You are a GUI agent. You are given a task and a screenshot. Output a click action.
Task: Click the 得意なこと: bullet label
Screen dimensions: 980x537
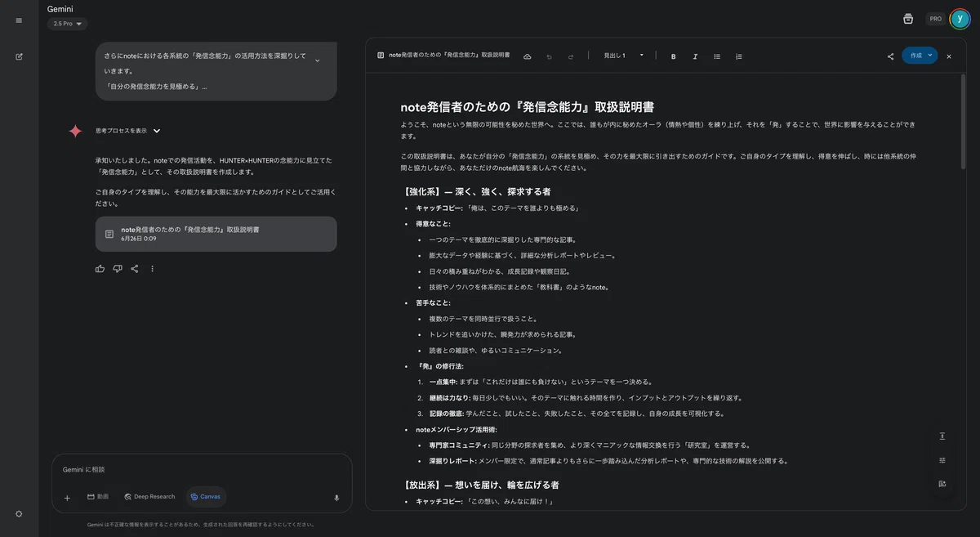pos(433,224)
